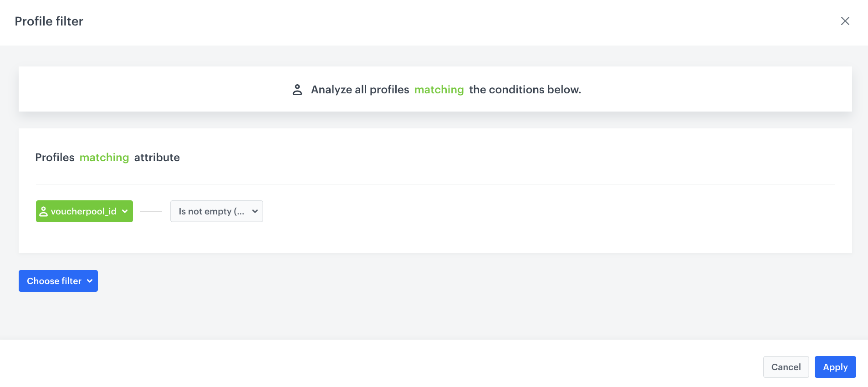Expand the Choose filter dropdown
The width and height of the screenshot is (868, 387).
click(x=58, y=280)
